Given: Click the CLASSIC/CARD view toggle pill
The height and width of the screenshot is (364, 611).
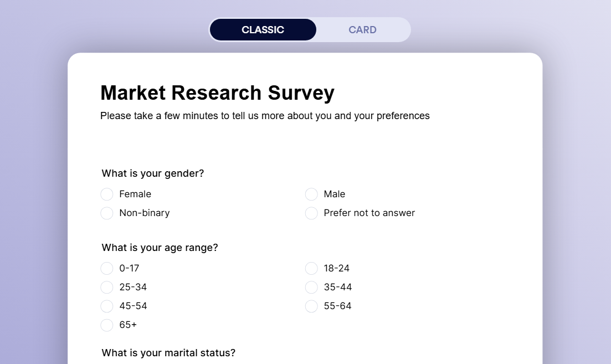Looking at the screenshot, I should tap(310, 29).
